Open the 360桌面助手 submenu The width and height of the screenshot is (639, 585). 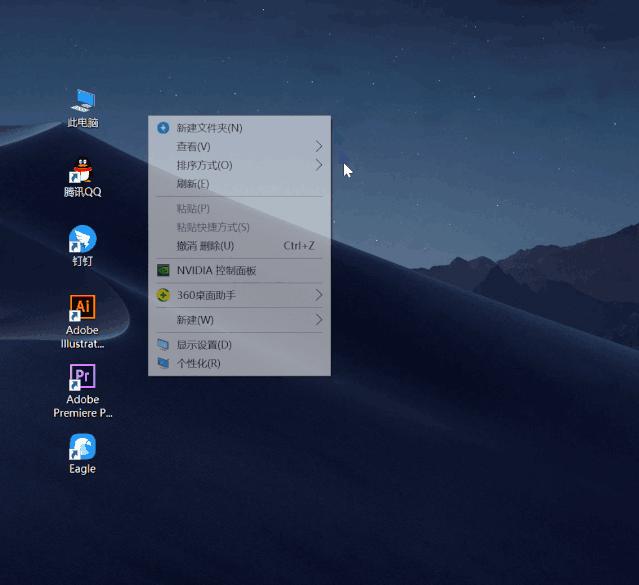(x=239, y=295)
